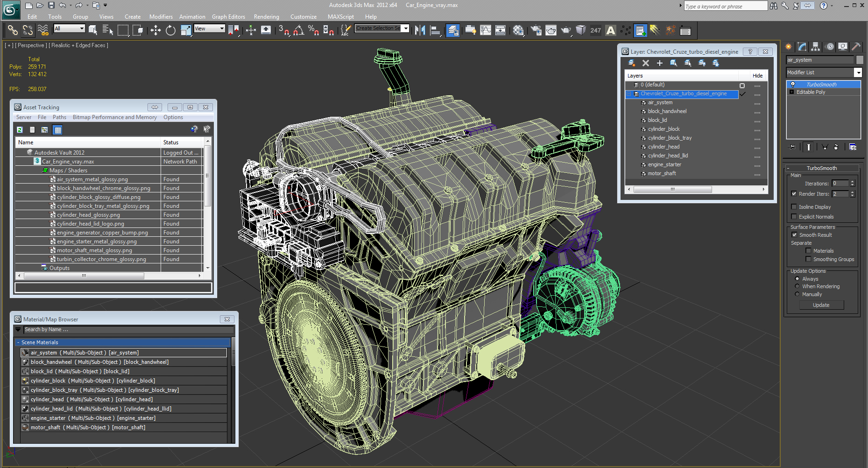
Task: Open Create Selection Set dropdown
Action: (x=405, y=28)
